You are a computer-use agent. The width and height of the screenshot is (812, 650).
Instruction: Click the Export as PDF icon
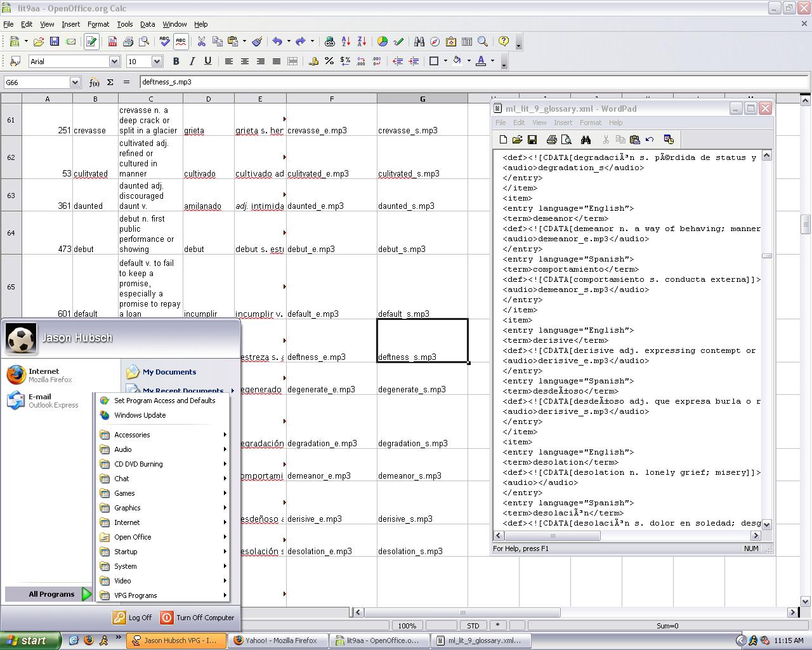click(112, 42)
